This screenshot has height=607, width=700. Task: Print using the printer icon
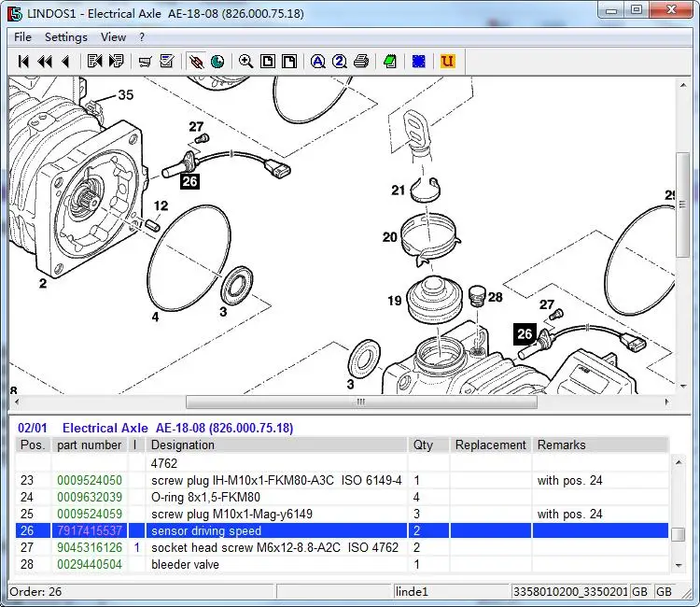point(361,62)
